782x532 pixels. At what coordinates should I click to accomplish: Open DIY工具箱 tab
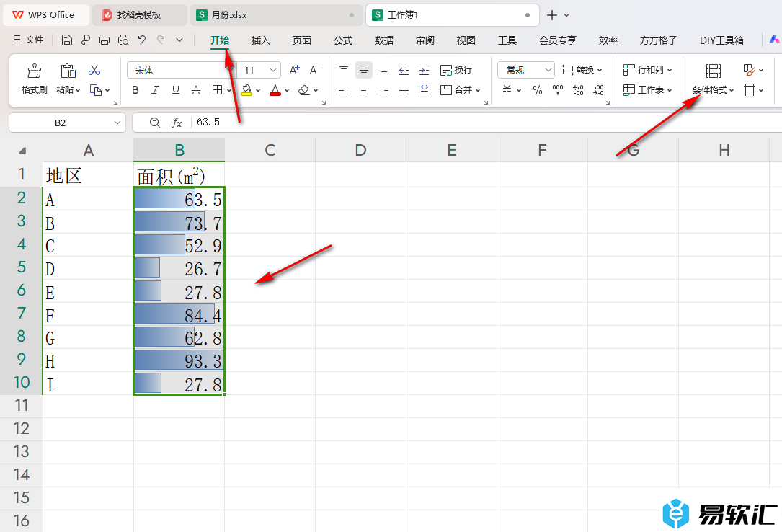point(721,40)
